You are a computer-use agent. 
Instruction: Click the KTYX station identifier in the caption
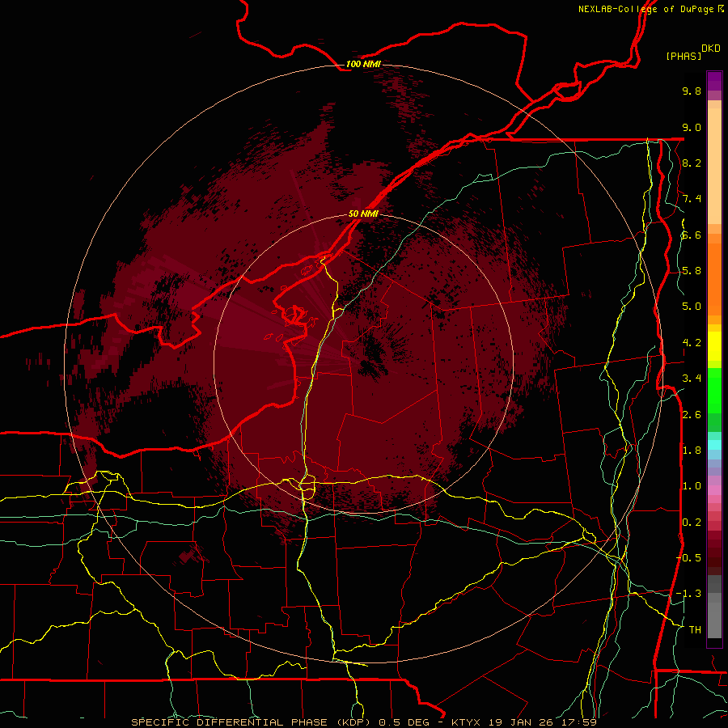pos(467,722)
